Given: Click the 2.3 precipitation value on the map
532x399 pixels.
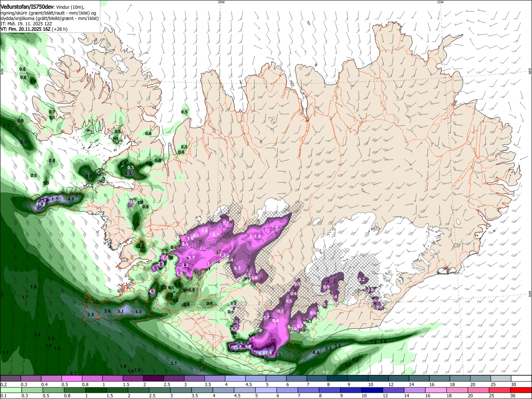Looking at the screenshot, I should click(x=23, y=143).
